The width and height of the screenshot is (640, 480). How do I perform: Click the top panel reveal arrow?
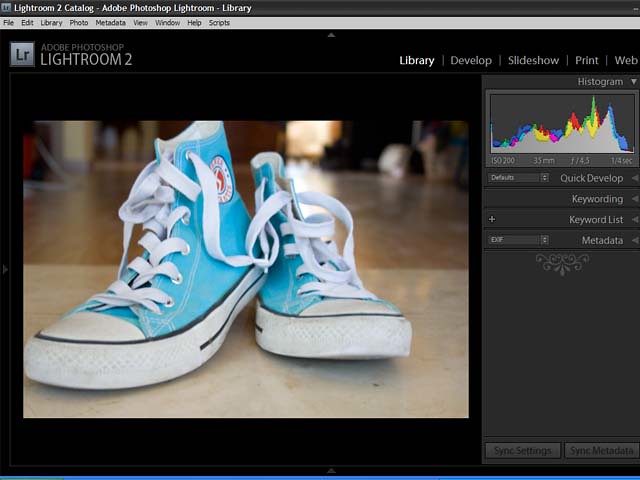coord(331,35)
